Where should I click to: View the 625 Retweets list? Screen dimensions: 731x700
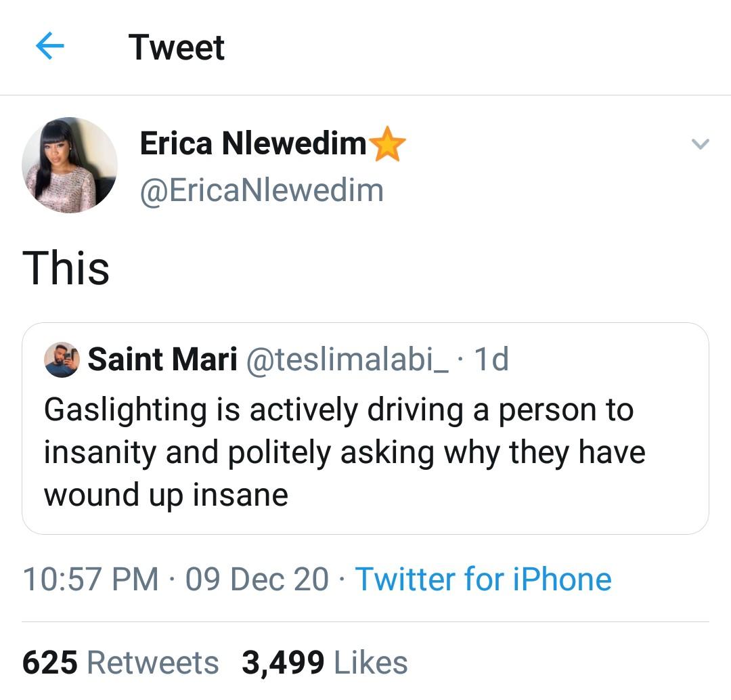[x=120, y=663]
